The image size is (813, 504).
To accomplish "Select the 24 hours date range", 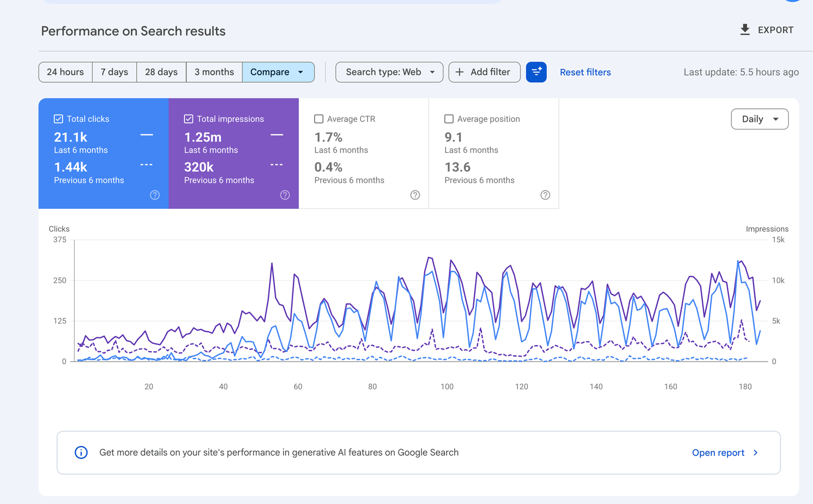I will [x=66, y=72].
